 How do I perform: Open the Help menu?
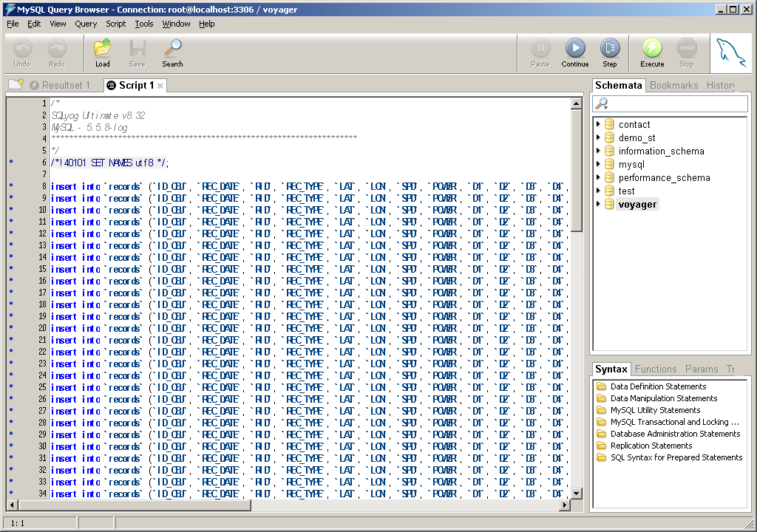tap(207, 24)
